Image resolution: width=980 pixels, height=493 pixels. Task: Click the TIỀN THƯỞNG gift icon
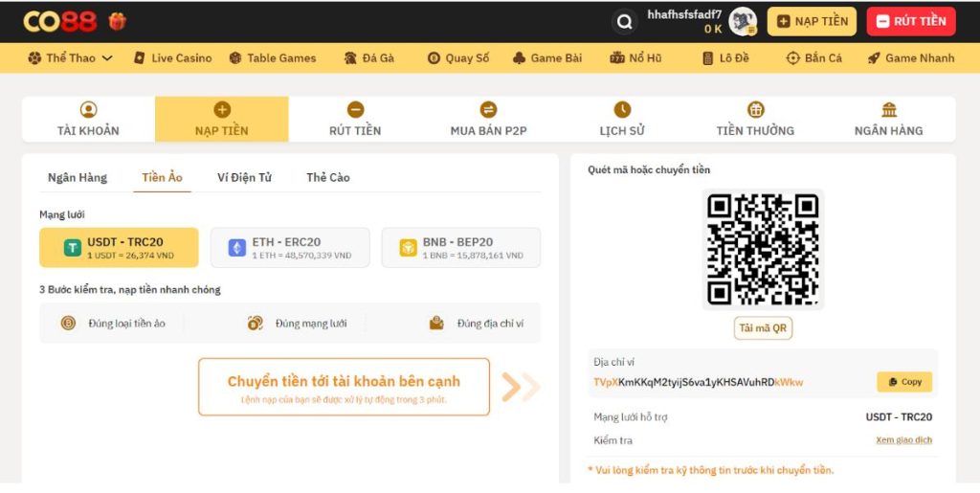coord(756,110)
